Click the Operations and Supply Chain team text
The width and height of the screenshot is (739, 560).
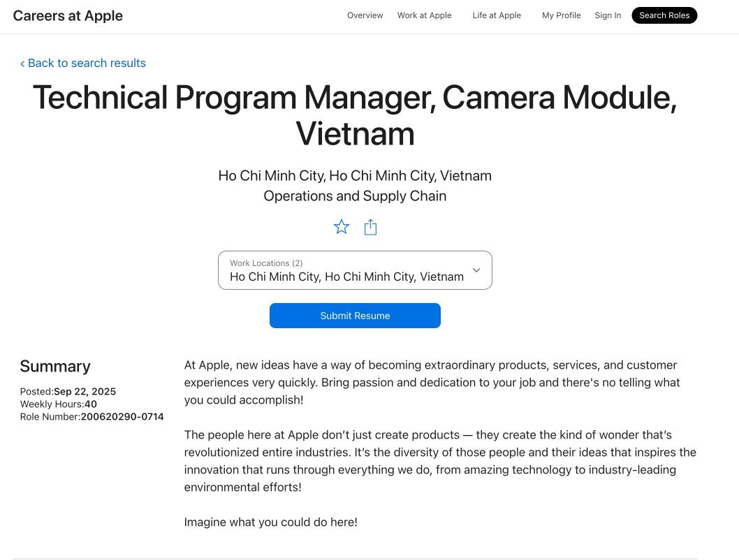tap(355, 196)
